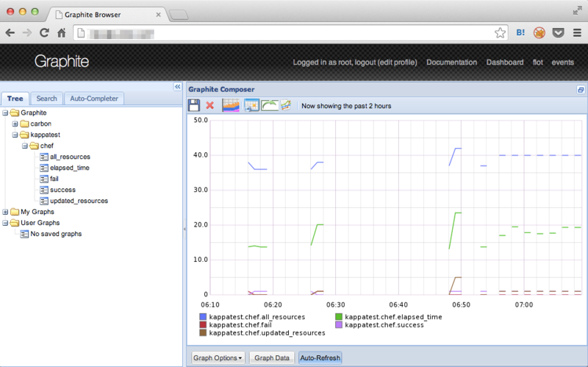Open the Graph Options dropdown
This screenshot has width=588, height=367.
coord(218,357)
